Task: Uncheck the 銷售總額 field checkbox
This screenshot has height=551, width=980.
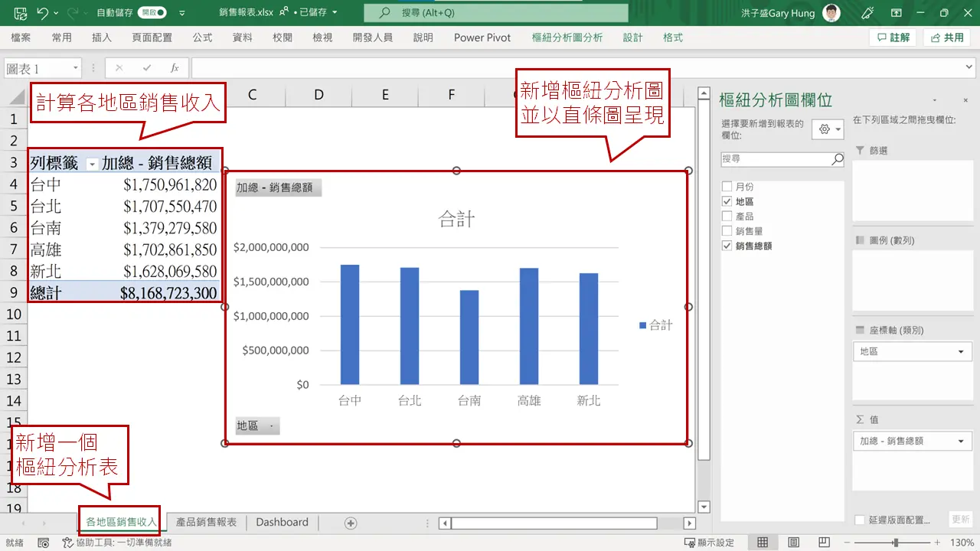Action: click(x=727, y=246)
